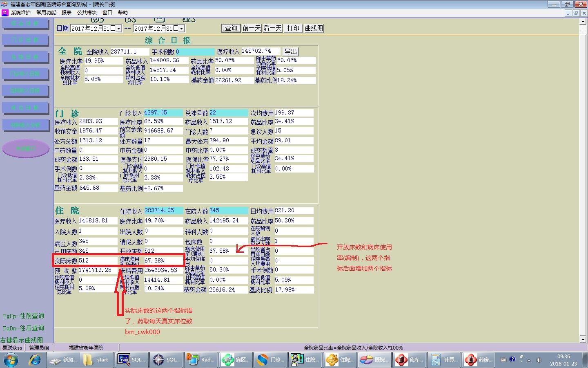Click the taskbar clock showing 09:36
This screenshot has width=588, height=368.
coord(563,357)
